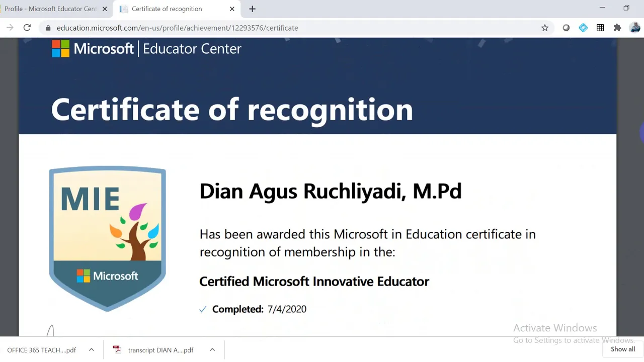This screenshot has width=644, height=362.
Task: Open the Extensions puzzle menu
Action: [x=617, y=28]
